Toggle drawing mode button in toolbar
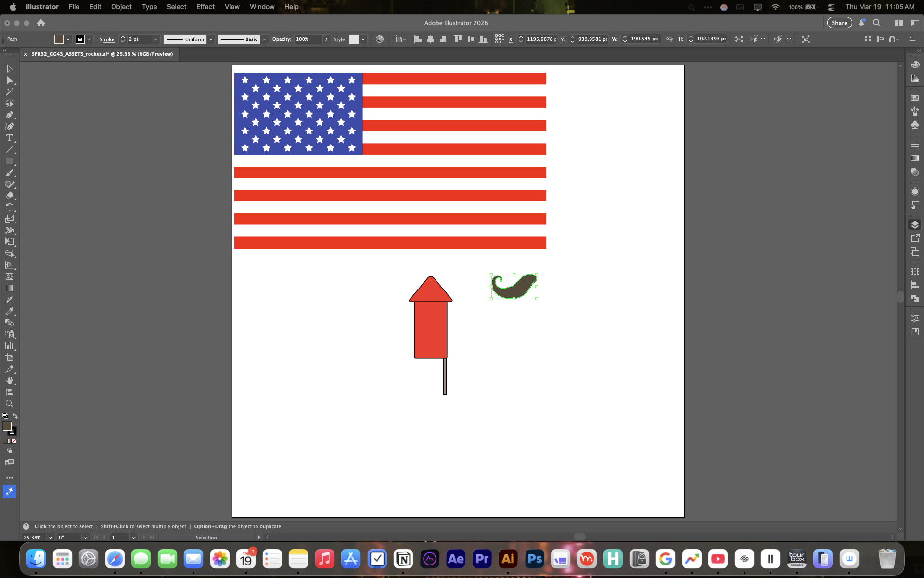924x578 pixels. pyautogui.click(x=9, y=451)
